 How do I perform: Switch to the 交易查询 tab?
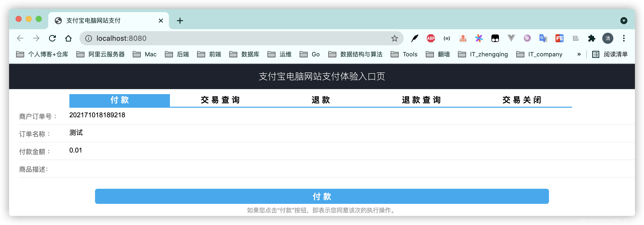[x=220, y=100]
